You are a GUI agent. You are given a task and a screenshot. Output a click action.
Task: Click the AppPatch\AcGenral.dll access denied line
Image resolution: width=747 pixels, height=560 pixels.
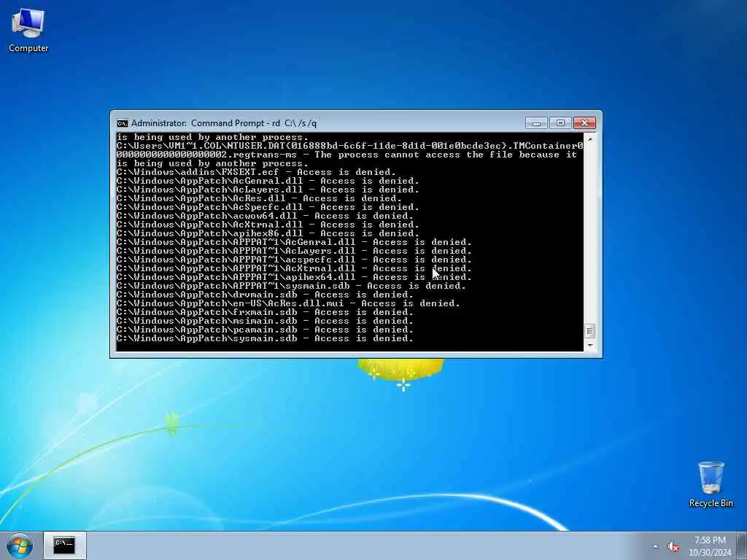(x=268, y=181)
